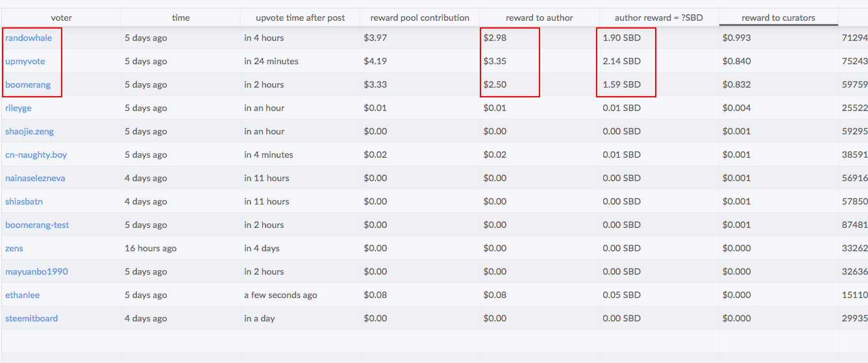
Task: Select the 71294 value in randowhale row
Action: point(853,38)
